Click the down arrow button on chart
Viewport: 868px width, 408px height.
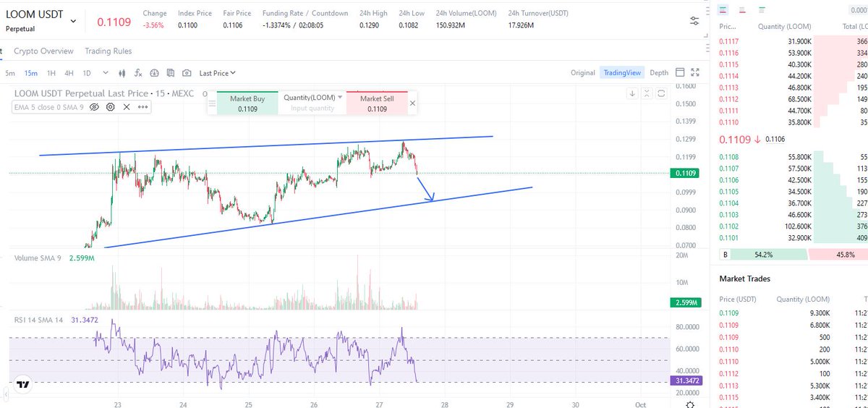point(631,93)
